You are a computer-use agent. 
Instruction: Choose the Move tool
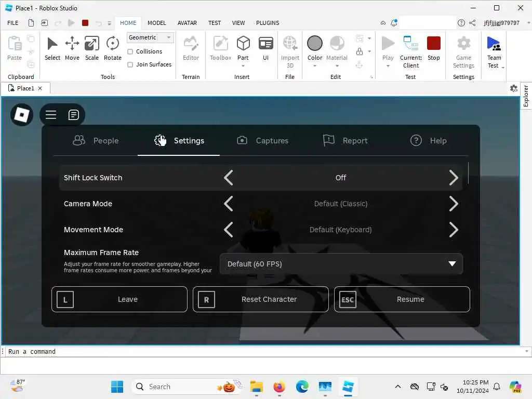72,48
